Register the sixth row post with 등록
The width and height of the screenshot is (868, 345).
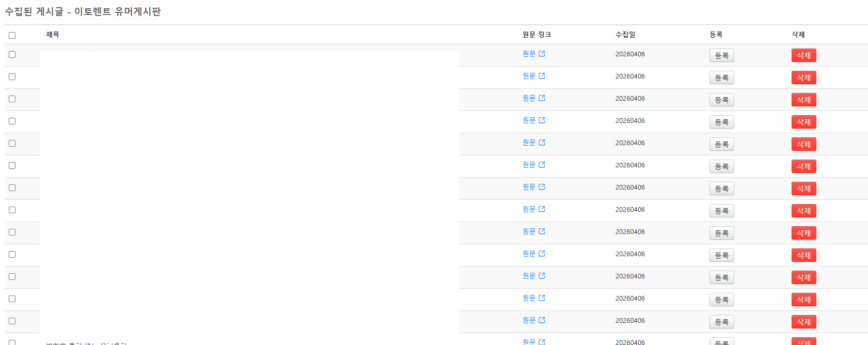pos(721,166)
